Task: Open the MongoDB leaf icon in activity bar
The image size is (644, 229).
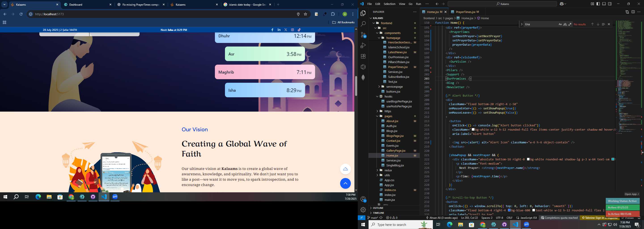Action: tap(363, 78)
